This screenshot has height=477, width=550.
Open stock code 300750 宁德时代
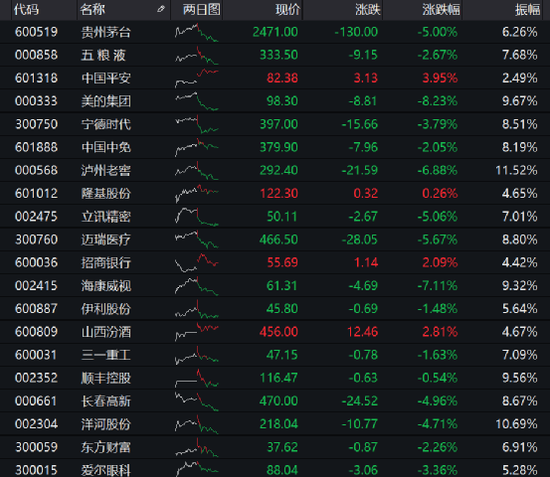(36, 124)
